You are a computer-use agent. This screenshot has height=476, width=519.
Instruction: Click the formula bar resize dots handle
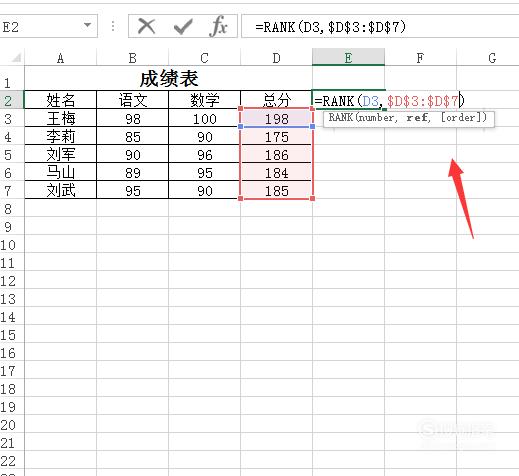[x=113, y=26]
